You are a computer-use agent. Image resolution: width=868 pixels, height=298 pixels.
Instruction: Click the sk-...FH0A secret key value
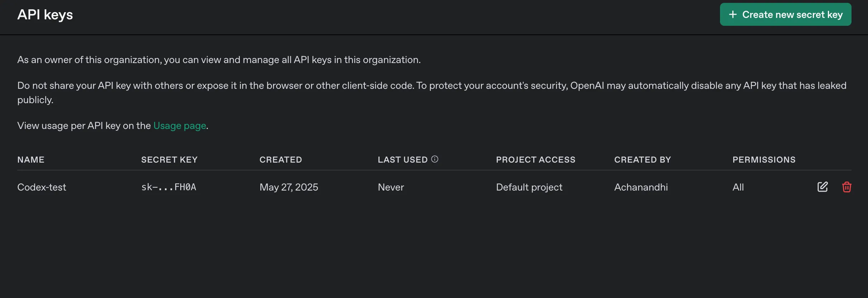click(x=169, y=187)
